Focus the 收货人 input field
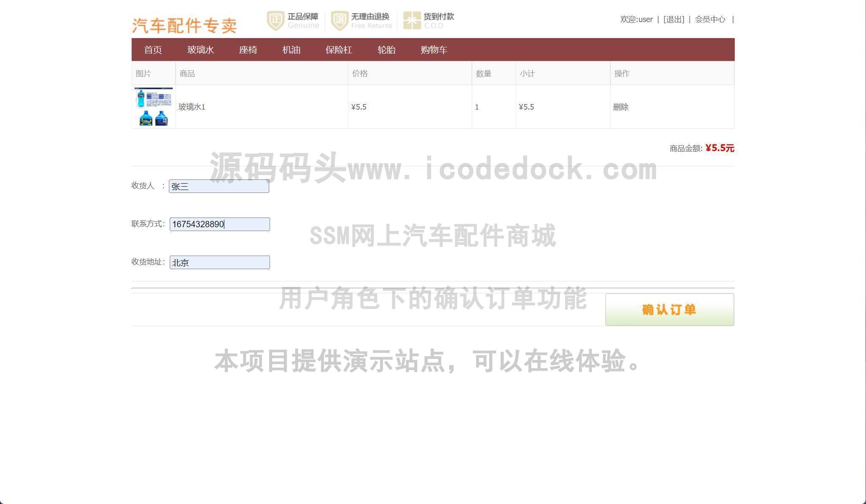This screenshot has width=866, height=504. (x=219, y=186)
